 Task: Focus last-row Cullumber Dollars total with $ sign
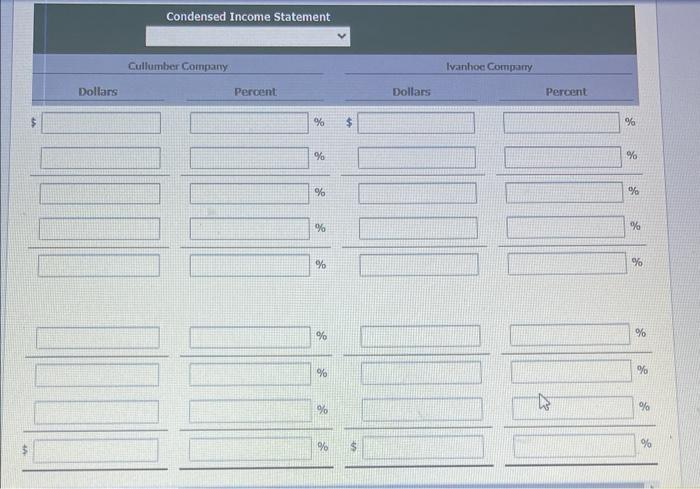pyautogui.click(x=96, y=450)
